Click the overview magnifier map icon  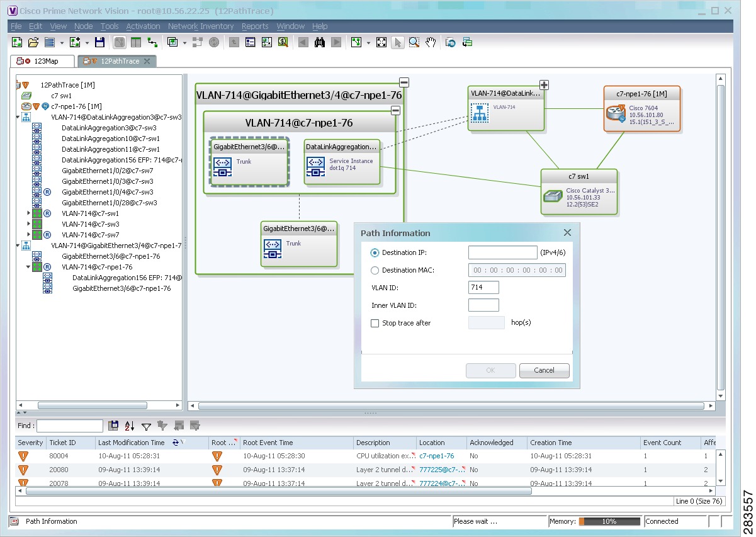click(283, 42)
